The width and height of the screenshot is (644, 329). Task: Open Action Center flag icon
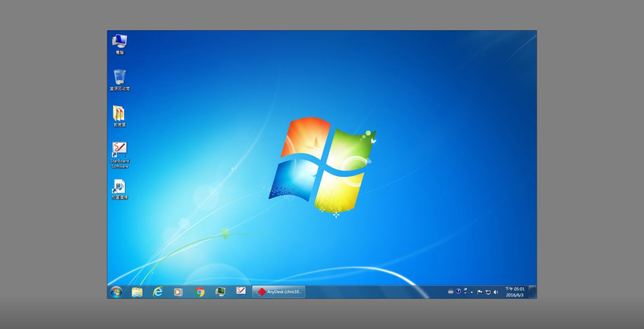(479, 292)
